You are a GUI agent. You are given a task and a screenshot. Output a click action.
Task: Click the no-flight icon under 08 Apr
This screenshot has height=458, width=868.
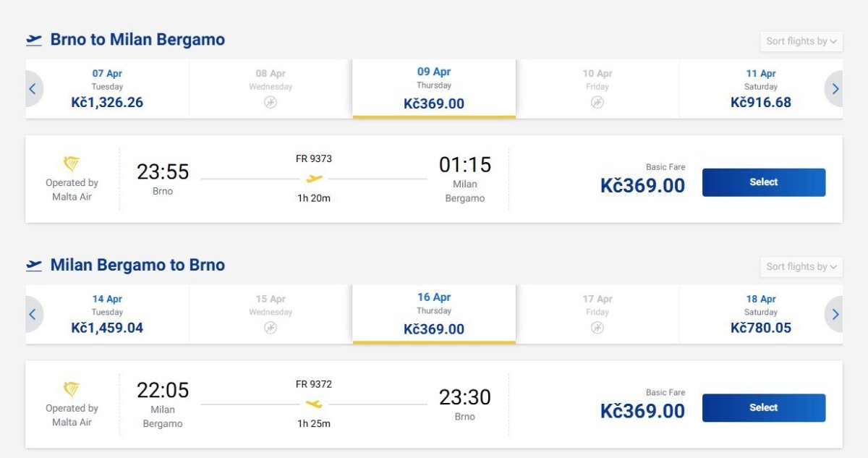coord(271,103)
